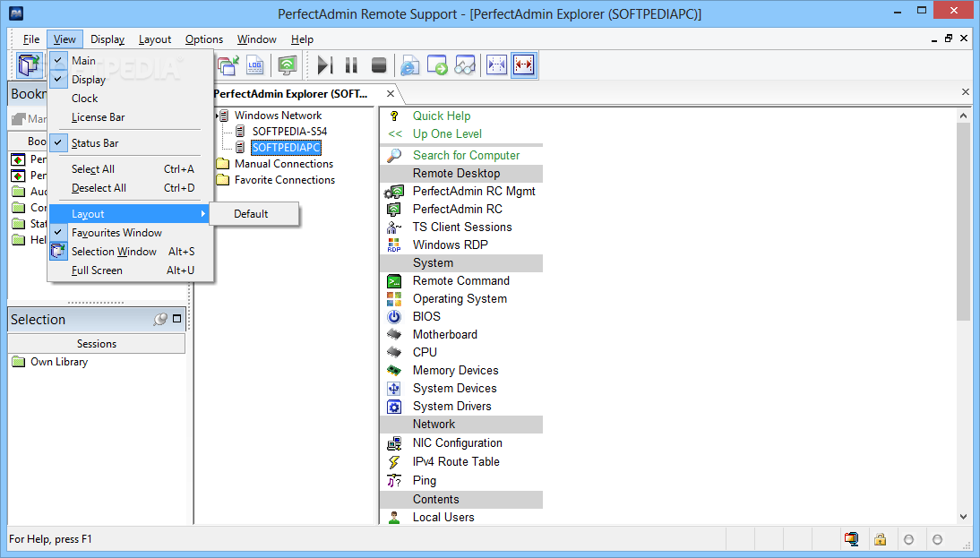Click the Memory Devices icon

tap(394, 371)
